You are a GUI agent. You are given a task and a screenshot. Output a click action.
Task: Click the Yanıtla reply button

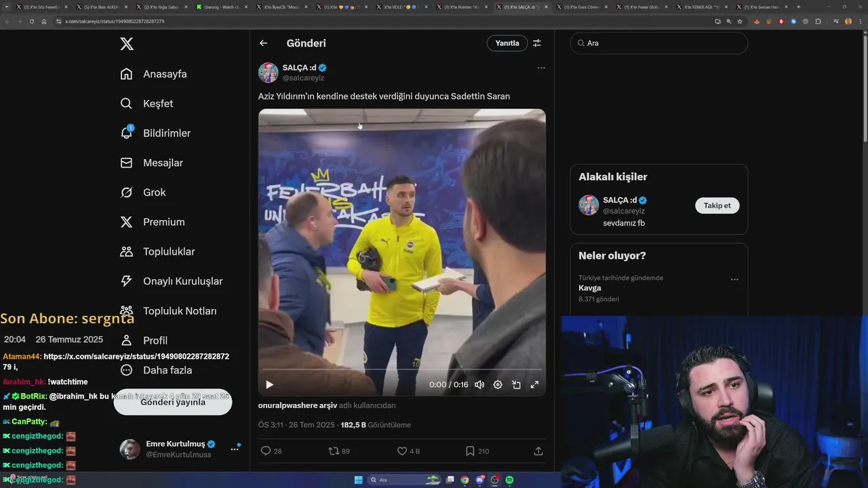507,43
